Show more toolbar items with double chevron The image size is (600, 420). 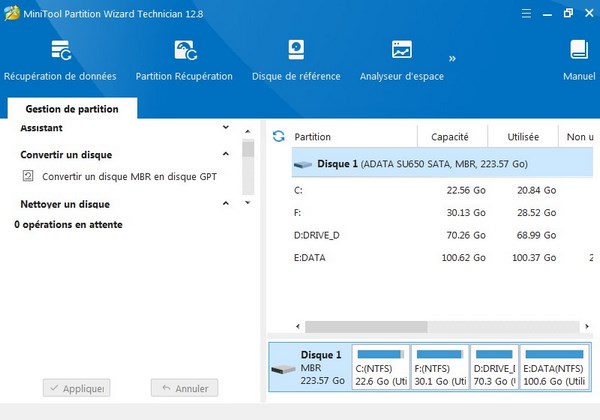(452, 59)
